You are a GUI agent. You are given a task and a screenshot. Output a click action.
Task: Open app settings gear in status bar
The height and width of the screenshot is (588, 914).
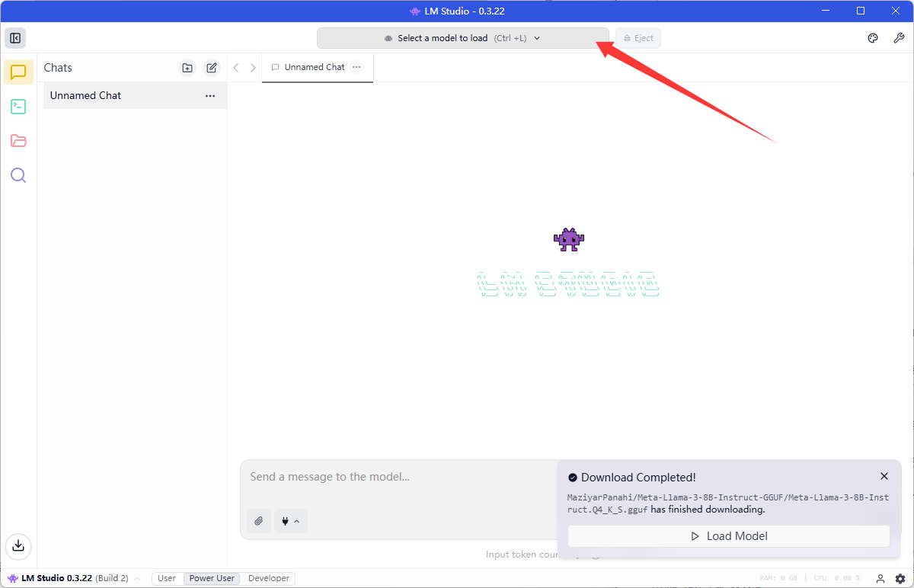(x=900, y=579)
